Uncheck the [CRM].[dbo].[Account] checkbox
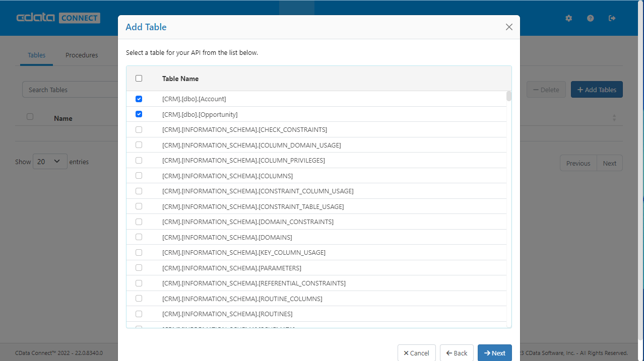 [x=139, y=99]
